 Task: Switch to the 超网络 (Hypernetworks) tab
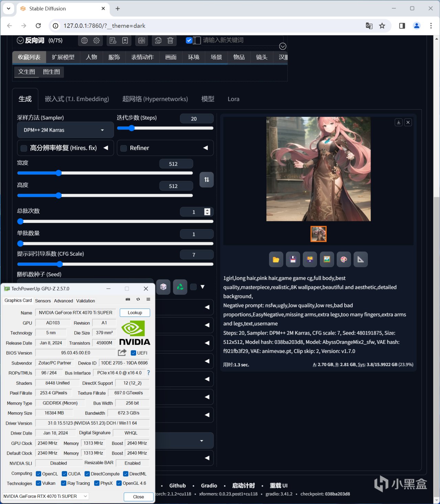click(x=155, y=99)
